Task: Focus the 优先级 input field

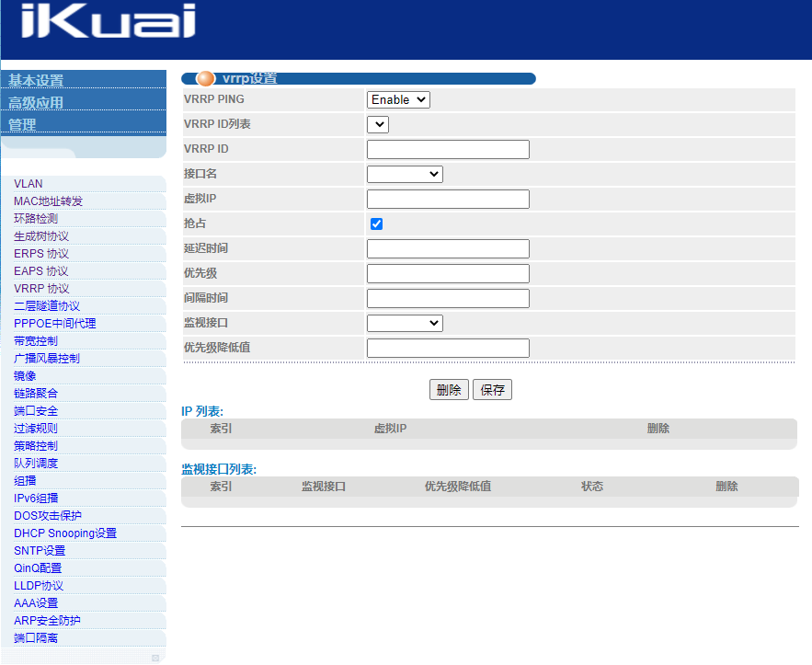Action: (448, 273)
